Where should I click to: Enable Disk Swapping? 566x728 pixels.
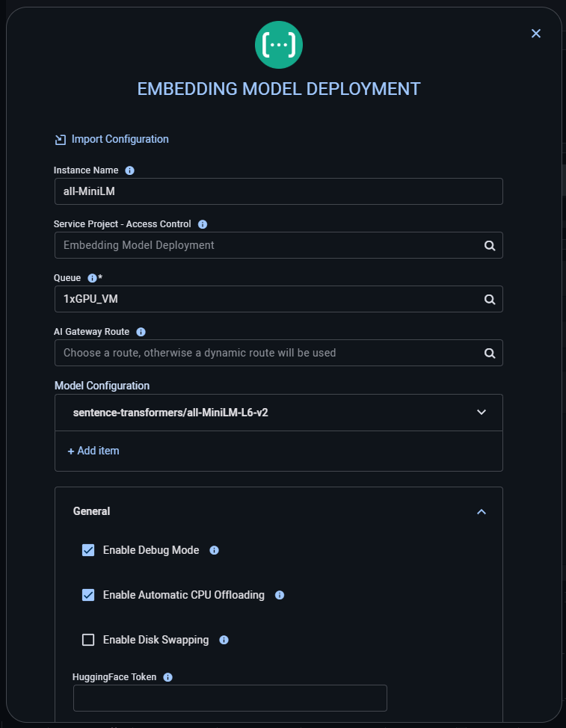point(87,640)
